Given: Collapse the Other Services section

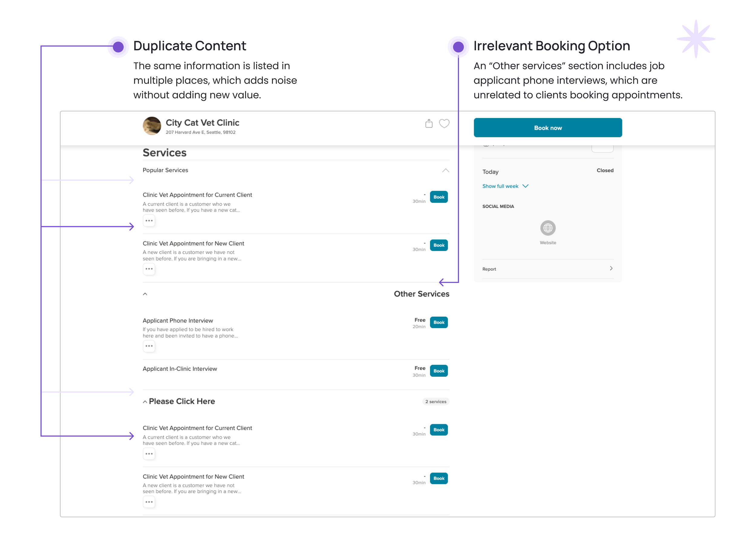Looking at the screenshot, I should (x=145, y=294).
